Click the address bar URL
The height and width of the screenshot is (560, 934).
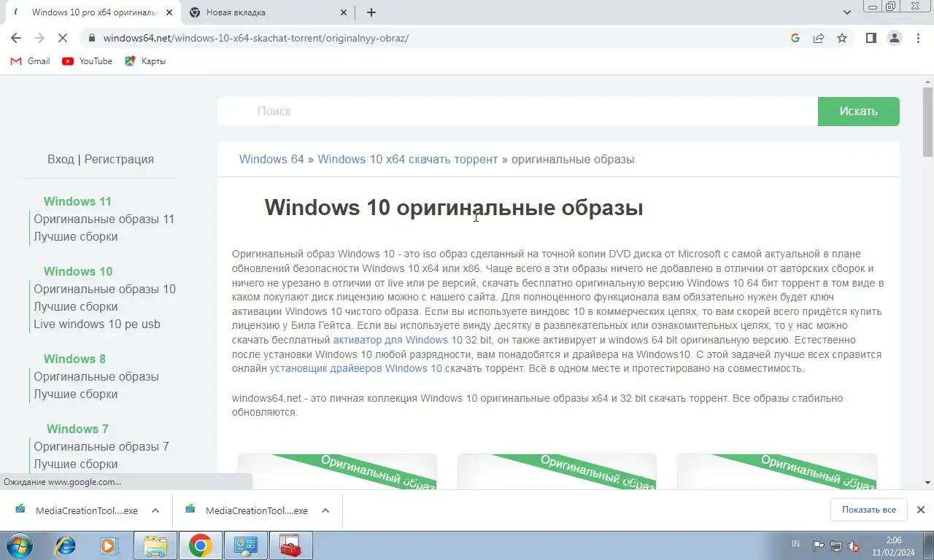256,38
